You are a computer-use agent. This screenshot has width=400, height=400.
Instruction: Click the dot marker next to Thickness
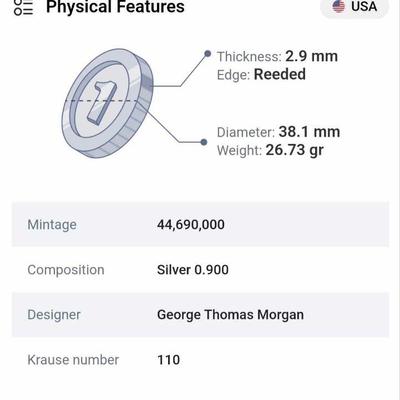(x=207, y=53)
